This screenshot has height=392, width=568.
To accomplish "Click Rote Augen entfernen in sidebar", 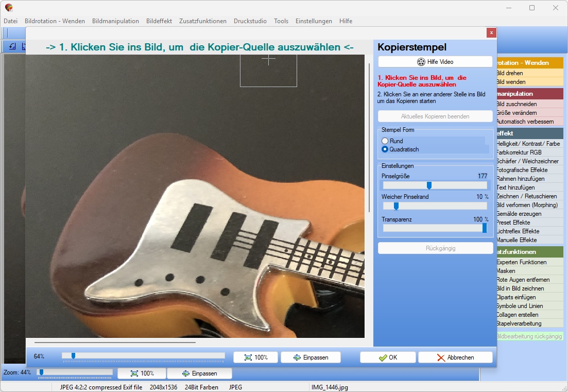I will (x=523, y=280).
